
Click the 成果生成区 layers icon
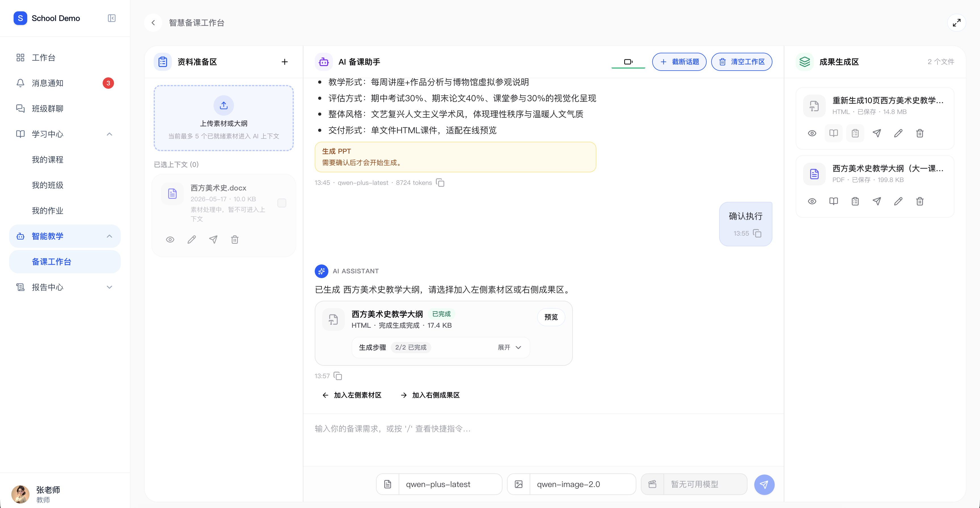(805, 62)
